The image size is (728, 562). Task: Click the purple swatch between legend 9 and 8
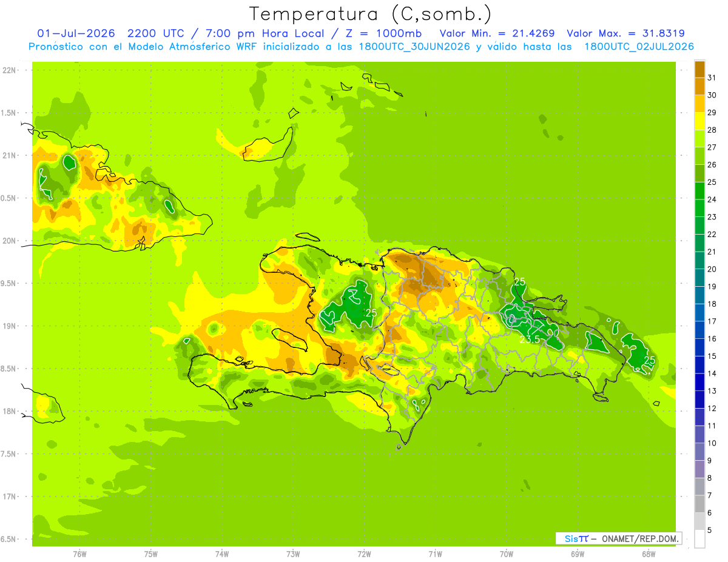699,469
